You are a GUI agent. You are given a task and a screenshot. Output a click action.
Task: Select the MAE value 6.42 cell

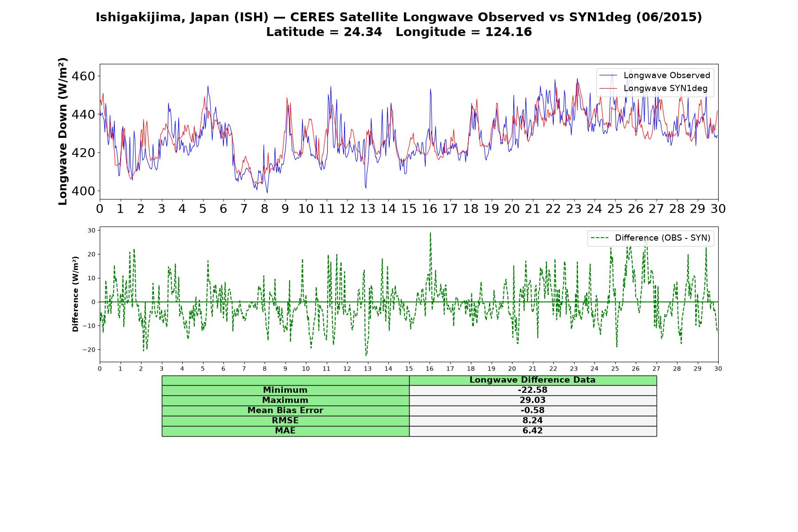click(x=532, y=431)
